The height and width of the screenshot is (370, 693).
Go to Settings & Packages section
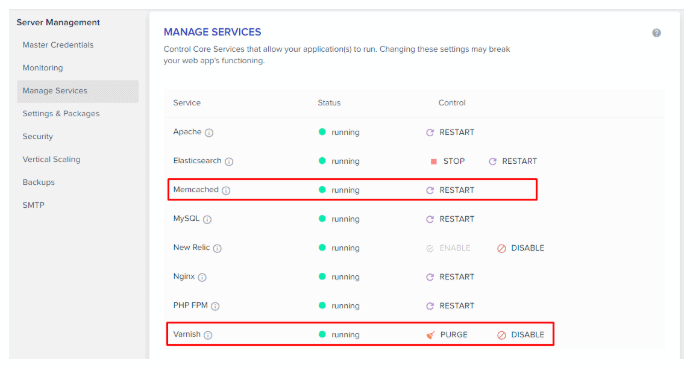pyautogui.click(x=61, y=114)
